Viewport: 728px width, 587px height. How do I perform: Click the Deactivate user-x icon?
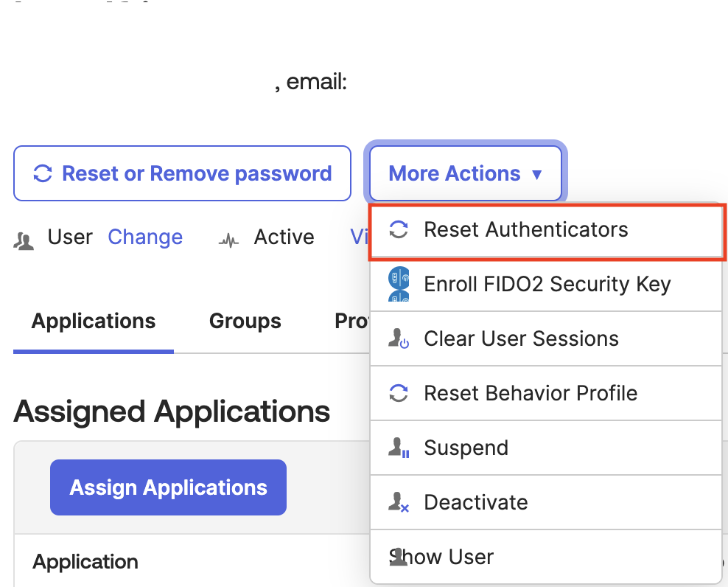coord(399,502)
